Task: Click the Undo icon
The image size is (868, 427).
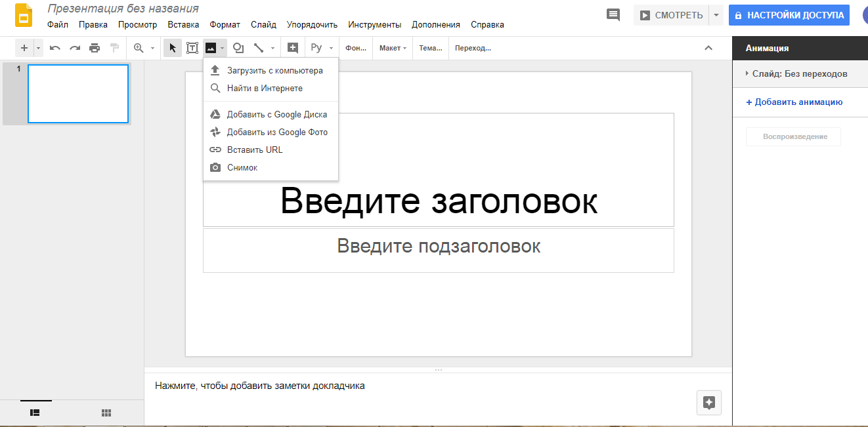Action: point(56,47)
